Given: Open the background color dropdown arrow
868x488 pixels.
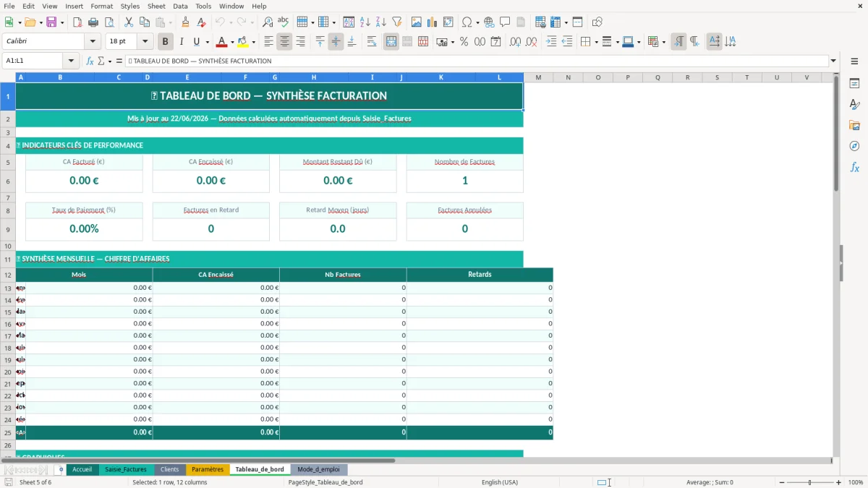Looking at the screenshot, I should (253, 42).
